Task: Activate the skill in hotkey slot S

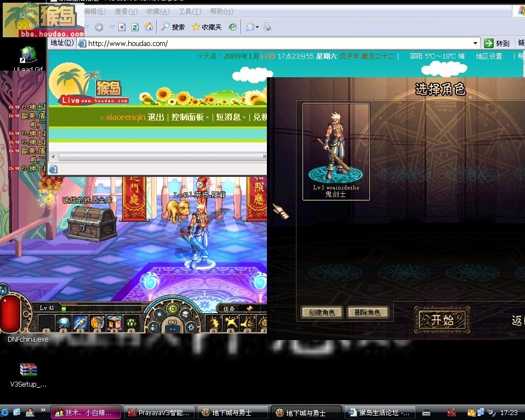Action: point(231,323)
